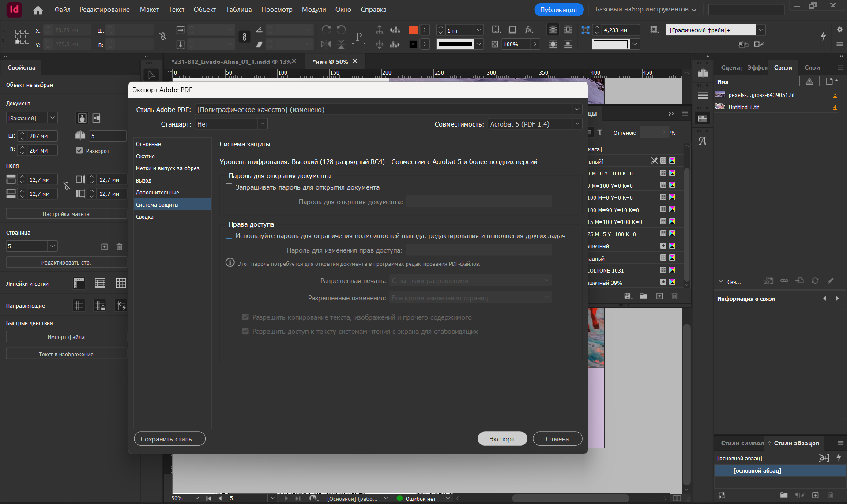Delete page using the Properties trash icon

tap(119, 246)
